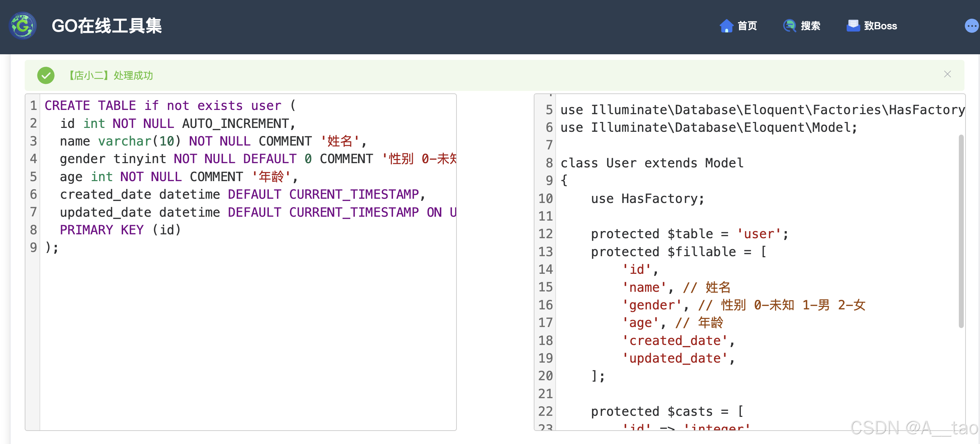Place cursor on PRIMARY KEY (id) line
Image resolution: width=980 pixels, height=444 pixels.
pos(120,230)
